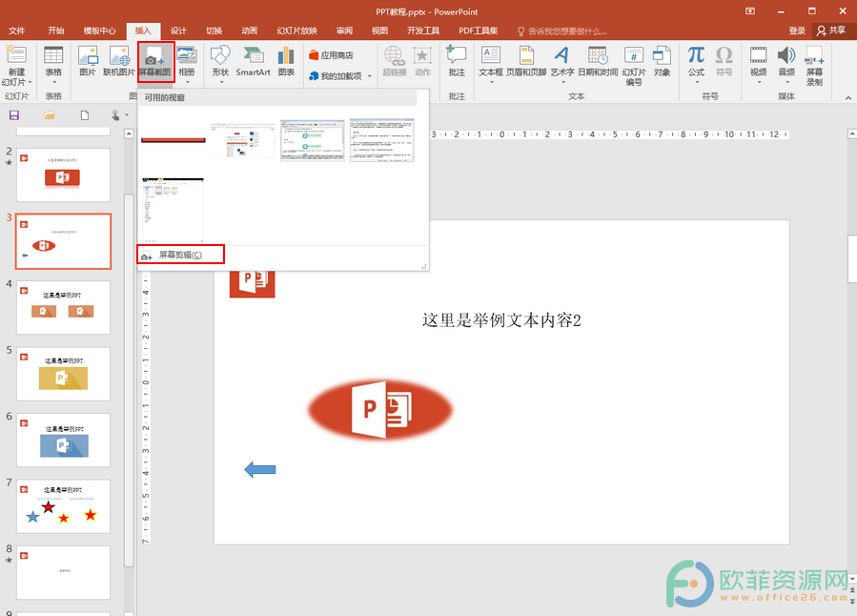The width and height of the screenshot is (857, 616).
Task: Expand the touch mode dropdown in quick bar
Action: point(127,115)
